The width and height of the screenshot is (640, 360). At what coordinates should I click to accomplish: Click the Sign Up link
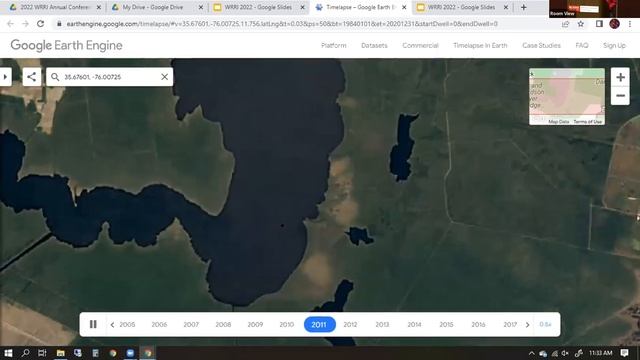coord(614,45)
